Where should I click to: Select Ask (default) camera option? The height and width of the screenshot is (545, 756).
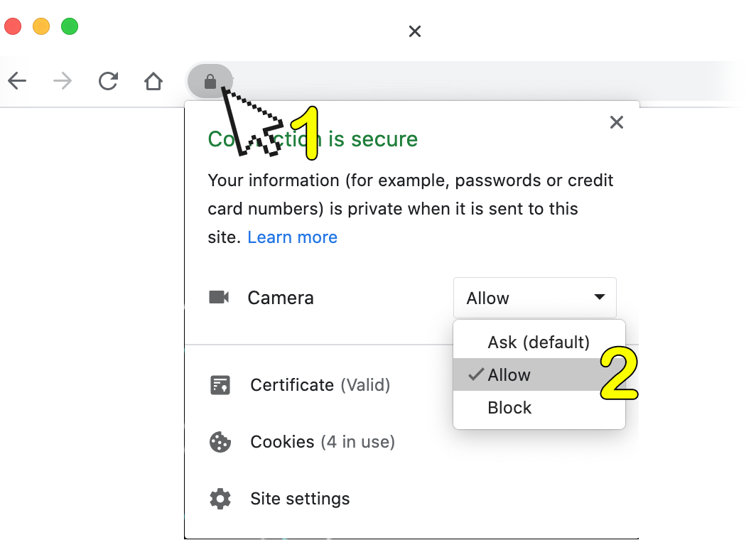coord(539,342)
